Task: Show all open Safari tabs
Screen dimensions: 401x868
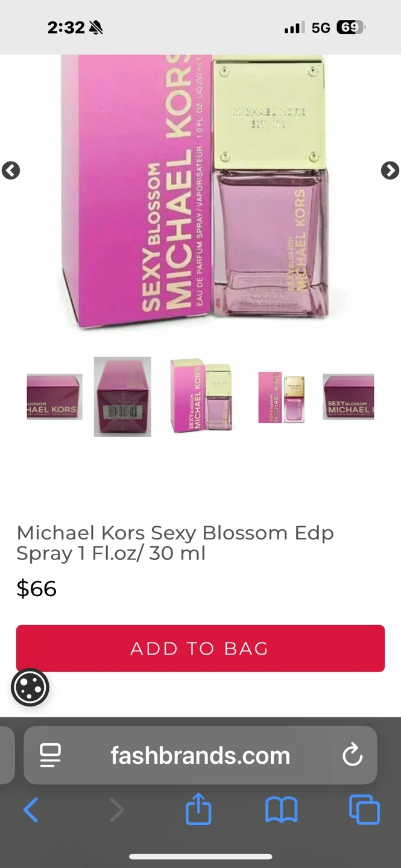Action: [364, 810]
